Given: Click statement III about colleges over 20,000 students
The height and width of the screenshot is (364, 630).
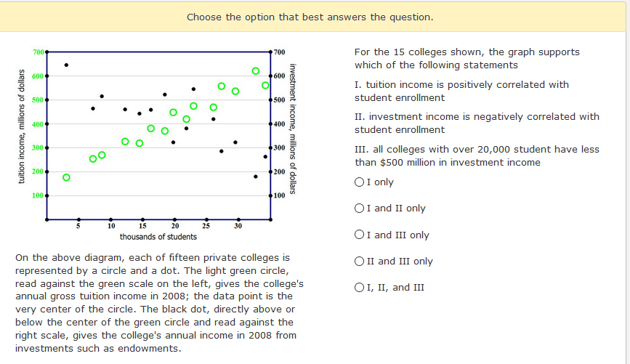Looking at the screenshot, I should click(477, 155).
